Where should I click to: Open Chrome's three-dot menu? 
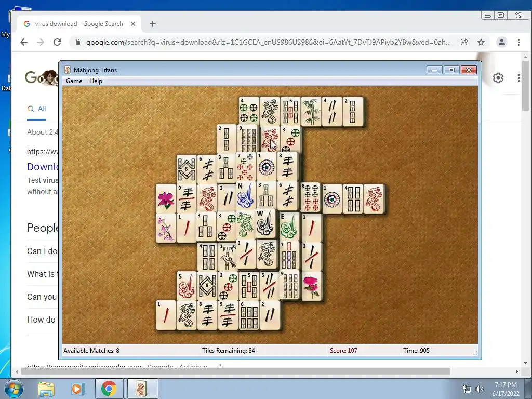[x=518, y=42]
